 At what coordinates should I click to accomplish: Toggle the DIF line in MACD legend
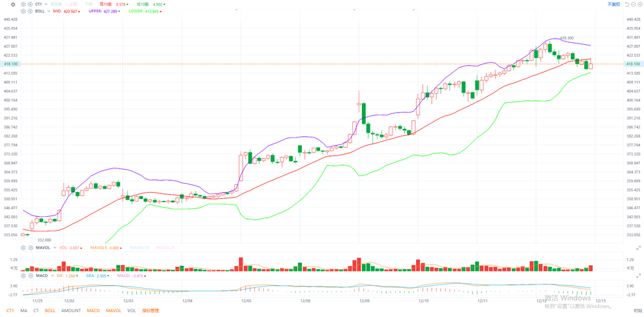tap(67, 276)
